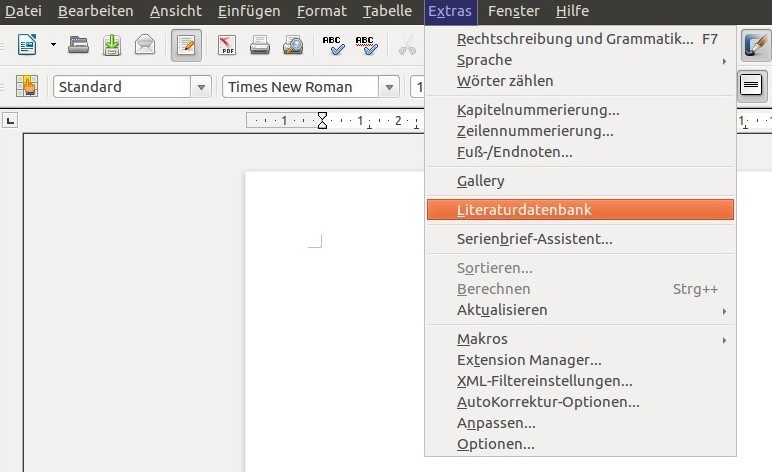772x472 pixels.
Task: Open Page Preview with the magnifier icon
Action: [292, 45]
